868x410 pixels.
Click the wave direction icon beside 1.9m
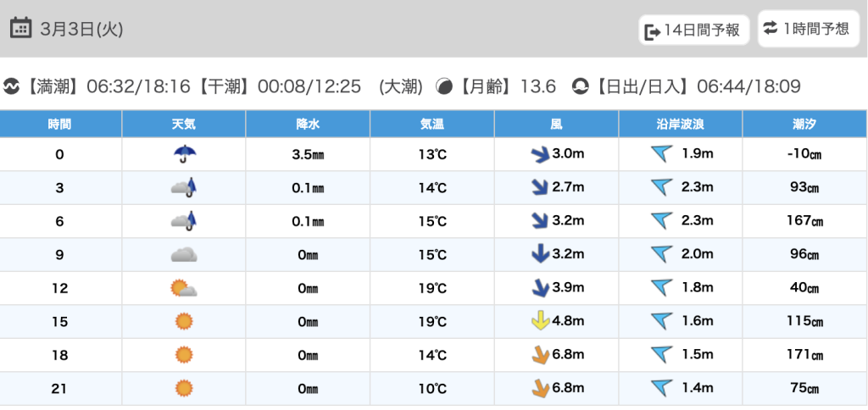pos(661,153)
